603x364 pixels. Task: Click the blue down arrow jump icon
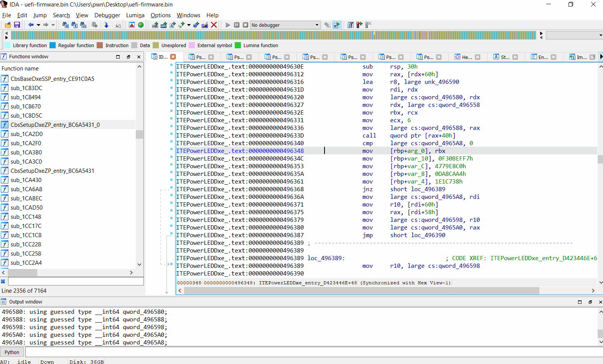(x=106, y=25)
